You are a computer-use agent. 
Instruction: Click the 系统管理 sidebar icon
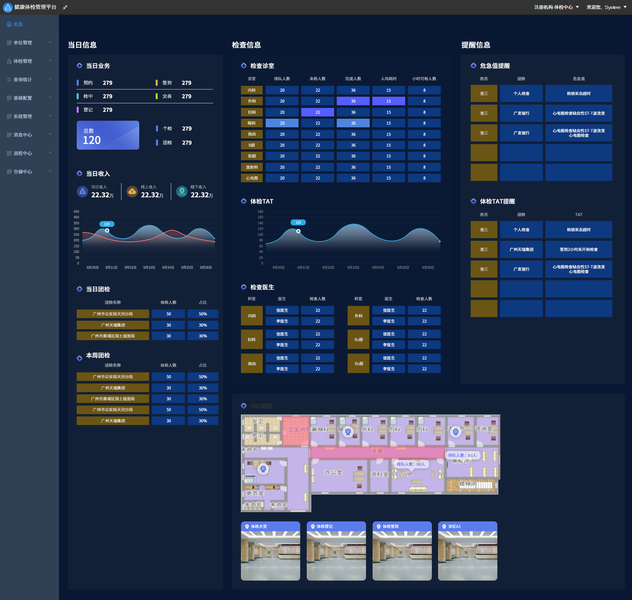(x=9, y=116)
